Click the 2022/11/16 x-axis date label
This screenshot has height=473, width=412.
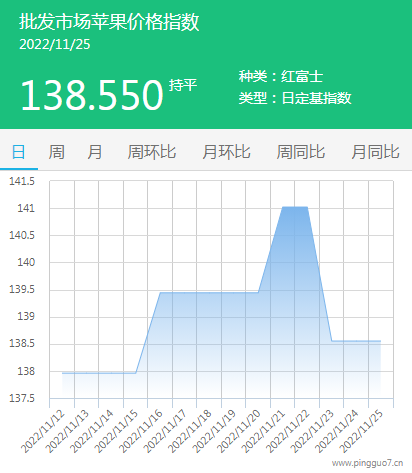pos(141,431)
